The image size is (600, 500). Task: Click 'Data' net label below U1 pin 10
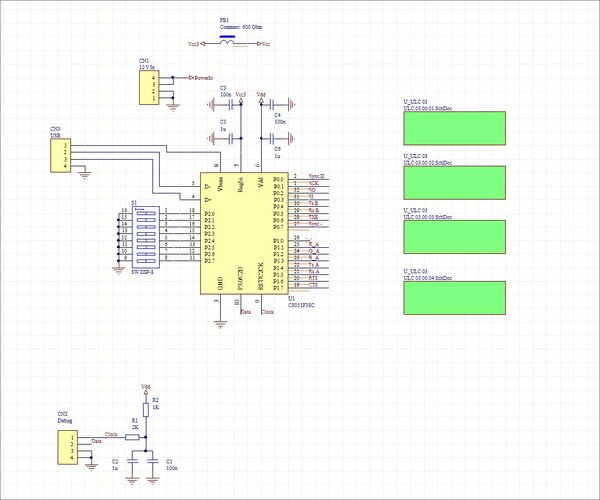tap(246, 312)
